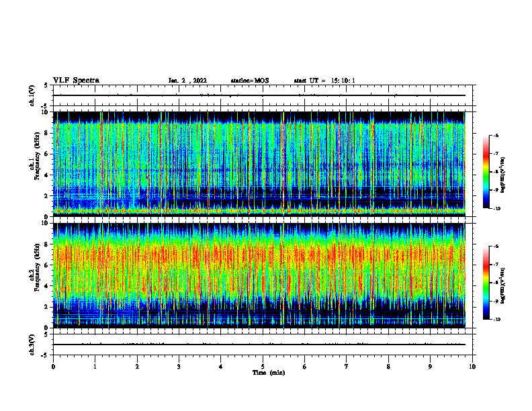Click the ch.1 "Frequency (kHz)" axis label
532x411 pixels.
[x=37, y=156]
